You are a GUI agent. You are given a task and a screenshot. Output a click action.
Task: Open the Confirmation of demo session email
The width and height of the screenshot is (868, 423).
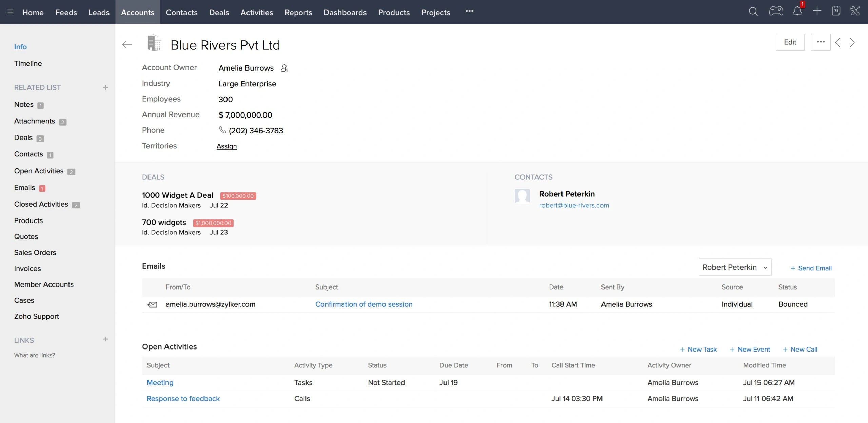[363, 304]
